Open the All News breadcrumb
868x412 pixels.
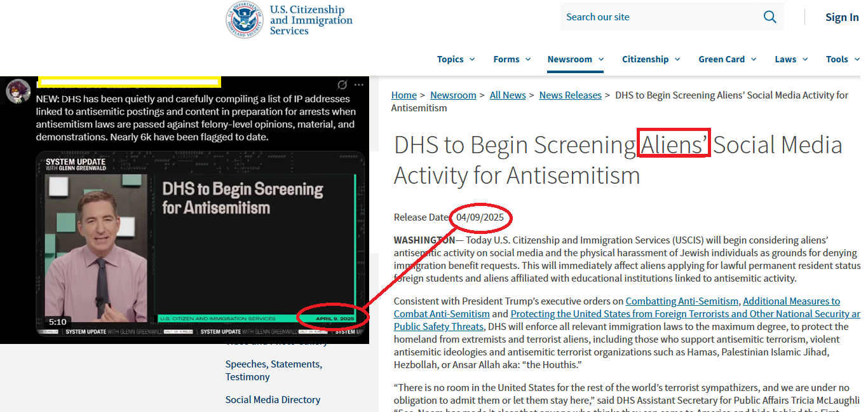click(x=508, y=95)
